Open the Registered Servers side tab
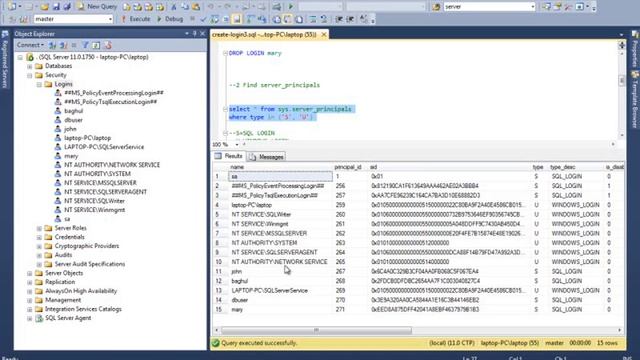 click(x=5, y=60)
